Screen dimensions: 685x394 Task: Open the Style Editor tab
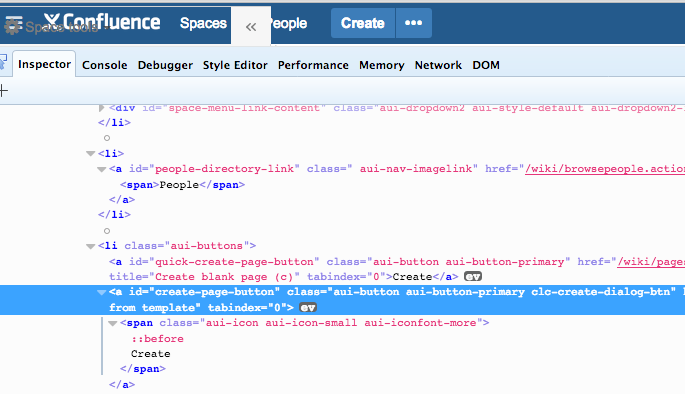coord(235,65)
